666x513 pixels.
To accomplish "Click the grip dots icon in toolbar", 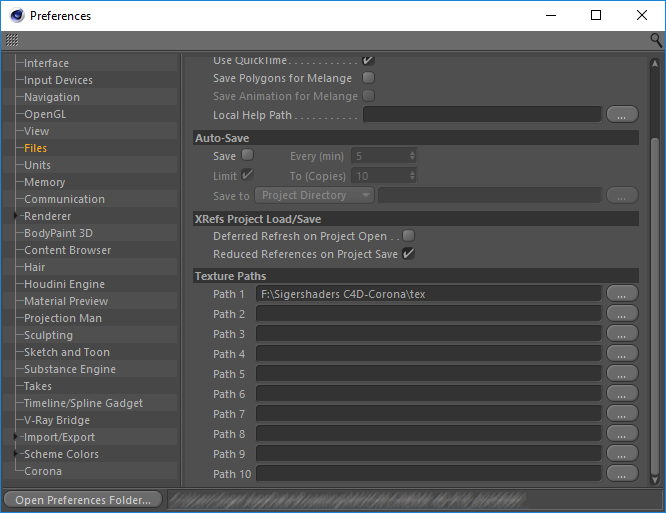I will pos(12,40).
